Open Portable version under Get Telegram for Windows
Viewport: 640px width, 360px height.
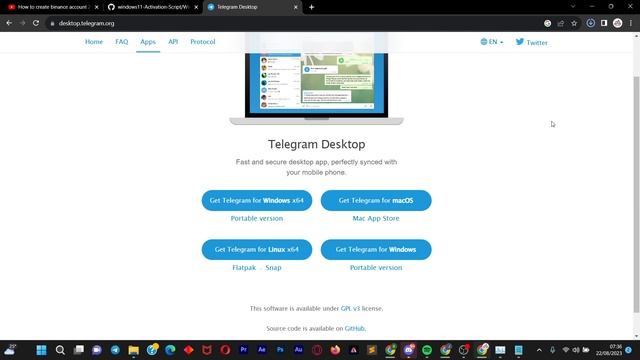point(376,268)
